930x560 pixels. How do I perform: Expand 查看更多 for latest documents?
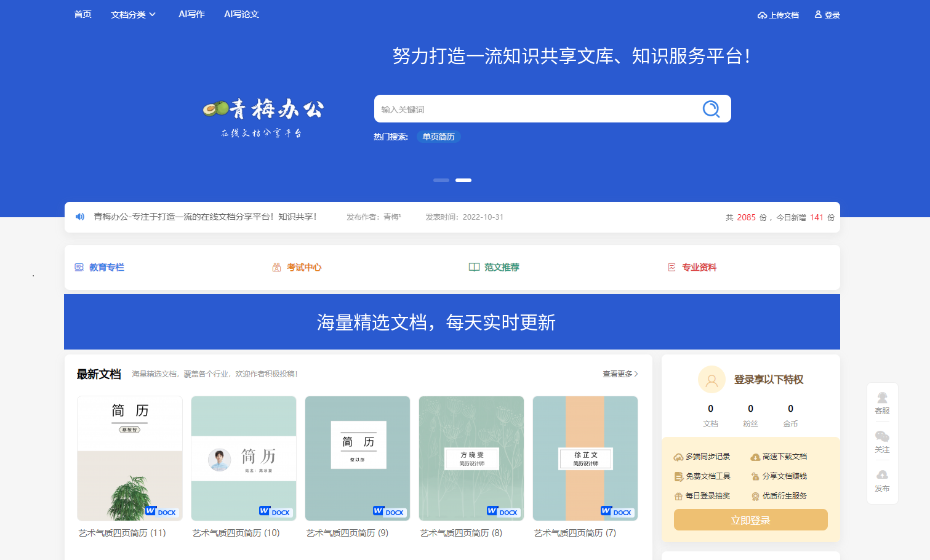(x=620, y=374)
